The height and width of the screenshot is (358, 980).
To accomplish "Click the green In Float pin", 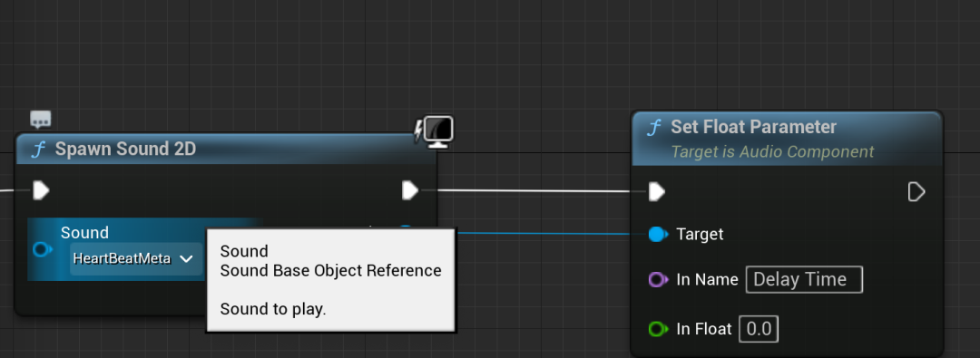I will point(658,329).
